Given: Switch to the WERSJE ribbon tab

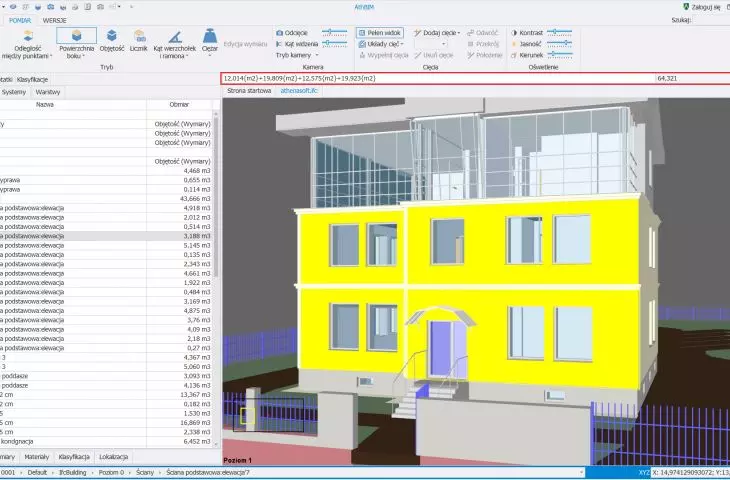Looking at the screenshot, I should [54, 20].
